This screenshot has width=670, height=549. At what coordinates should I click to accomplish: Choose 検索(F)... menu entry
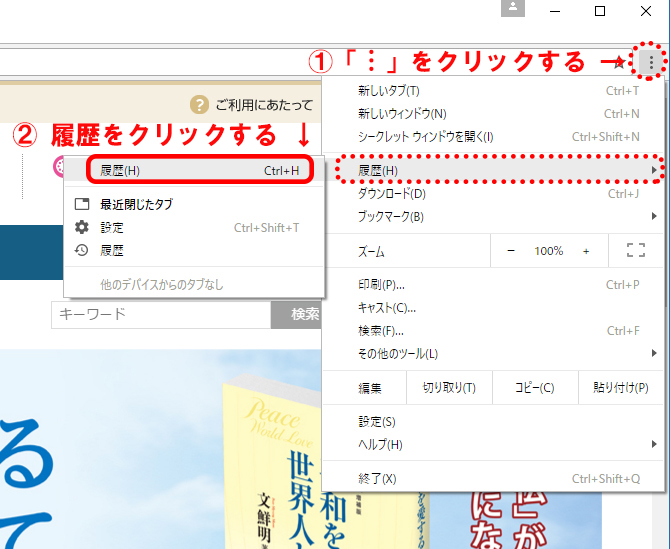coord(493,331)
